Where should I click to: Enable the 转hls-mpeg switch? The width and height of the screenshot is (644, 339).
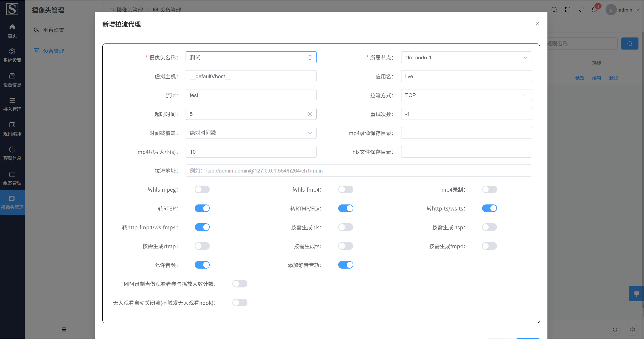202,189
